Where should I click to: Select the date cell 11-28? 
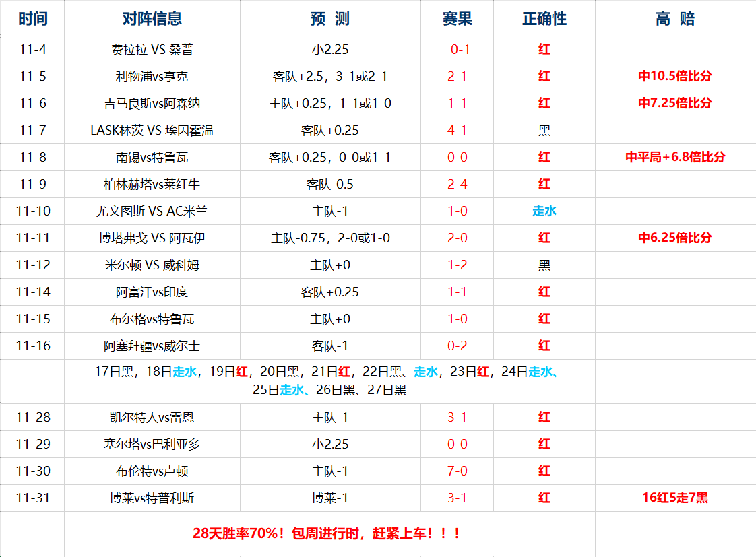(33, 418)
